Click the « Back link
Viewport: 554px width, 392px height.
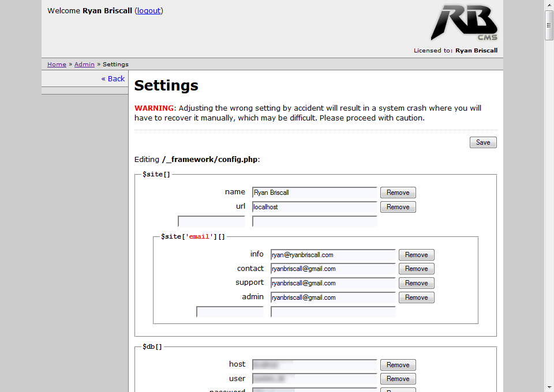113,78
